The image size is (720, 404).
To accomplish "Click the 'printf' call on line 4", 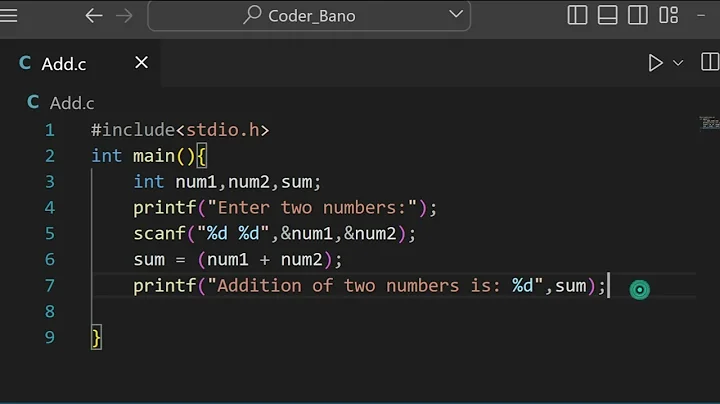I will click(x=165, y=208).
